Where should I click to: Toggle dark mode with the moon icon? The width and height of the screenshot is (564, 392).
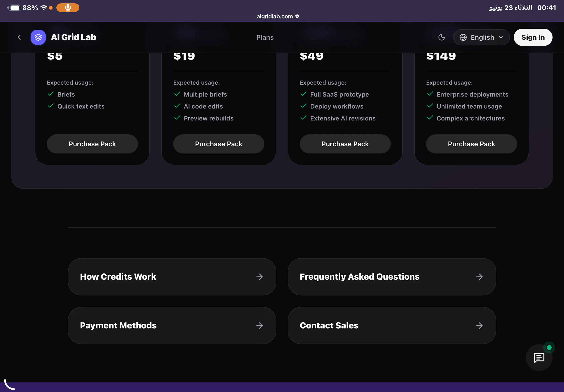(x=441, y=37)
